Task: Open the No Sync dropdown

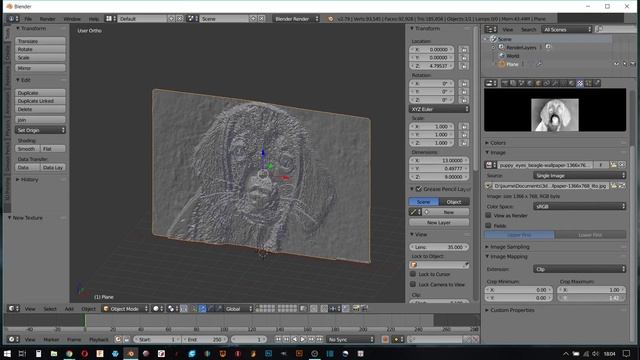Action: click(x=350, y=339)
